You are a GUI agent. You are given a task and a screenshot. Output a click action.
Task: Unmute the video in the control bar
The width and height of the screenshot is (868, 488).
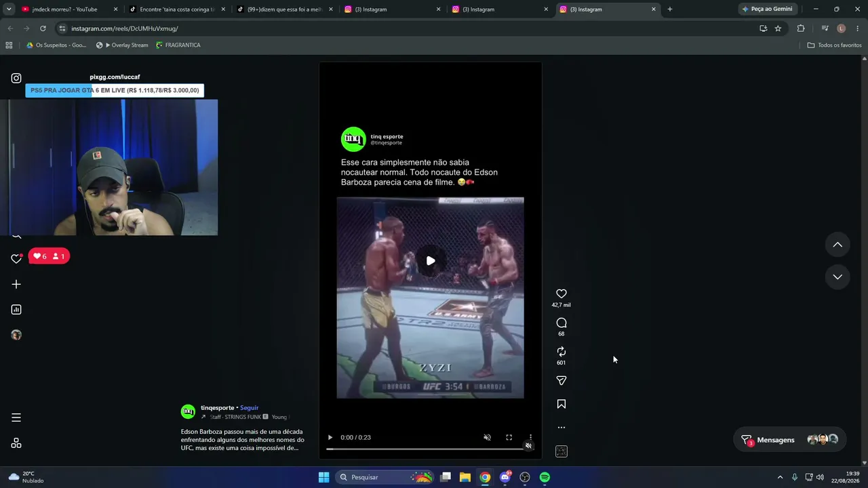487,437
